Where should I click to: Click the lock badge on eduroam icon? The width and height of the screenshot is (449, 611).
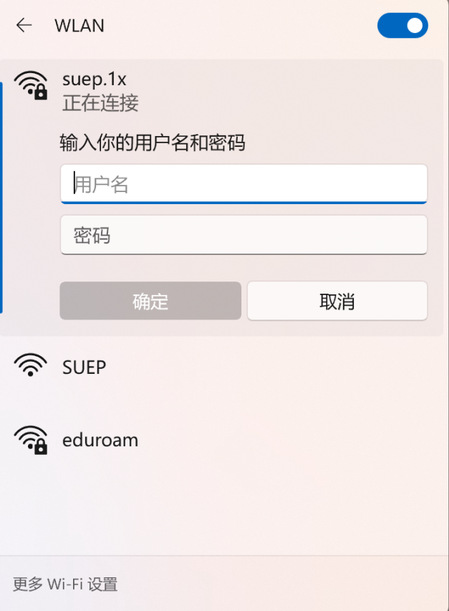click(x=40, y=447)
